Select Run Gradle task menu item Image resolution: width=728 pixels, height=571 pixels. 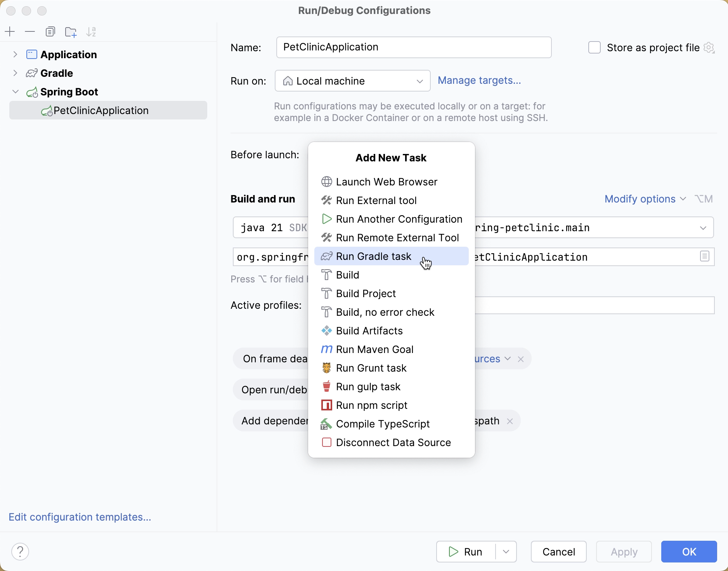pos(373,256)
